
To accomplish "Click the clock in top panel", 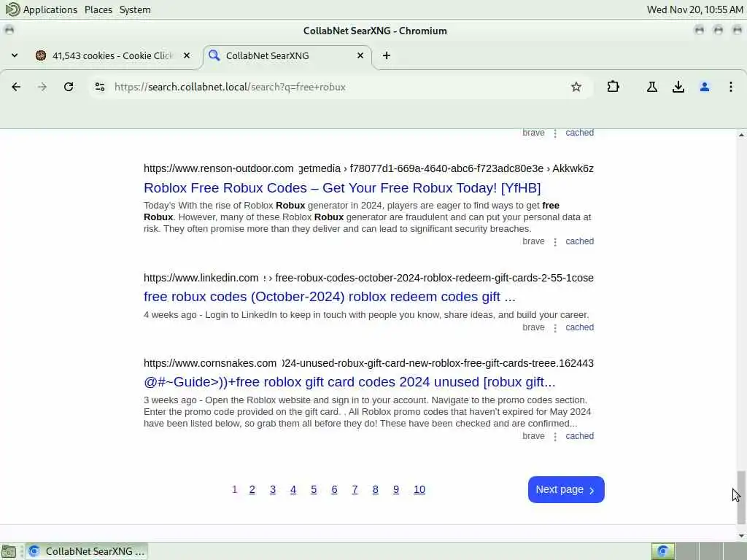I will [694, 9].
